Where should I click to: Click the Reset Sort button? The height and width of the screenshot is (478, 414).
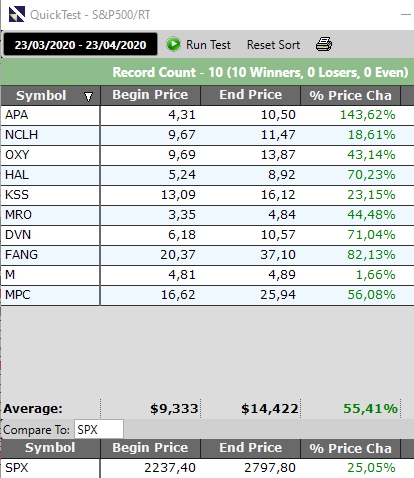273,45
